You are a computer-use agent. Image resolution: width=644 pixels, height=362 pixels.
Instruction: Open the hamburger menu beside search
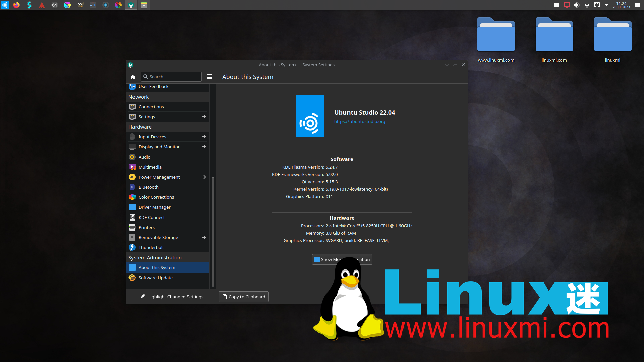(x=209, y=77)
